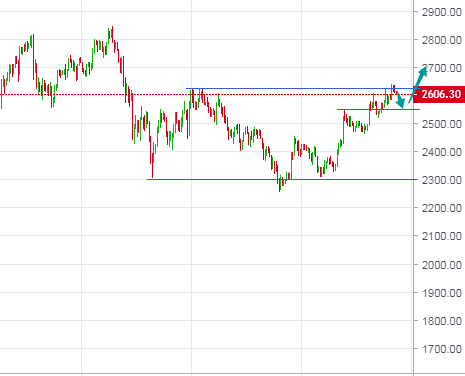
Task: Select the 2300 blue horizontal support line
Action: [x=282, y=179]
